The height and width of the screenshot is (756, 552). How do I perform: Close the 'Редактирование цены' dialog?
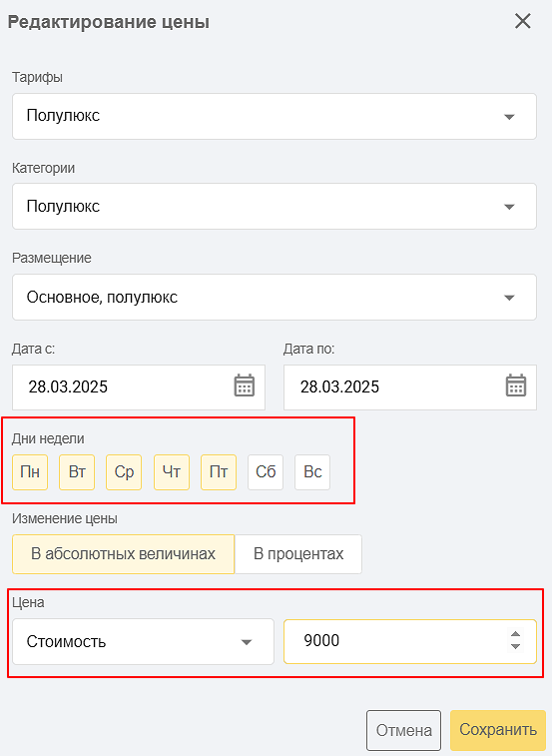tap(523, 21)
